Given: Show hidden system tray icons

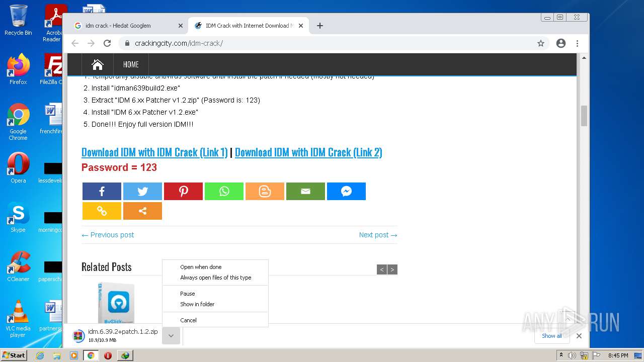Looking at the screenshot, I should click(561, 355).
